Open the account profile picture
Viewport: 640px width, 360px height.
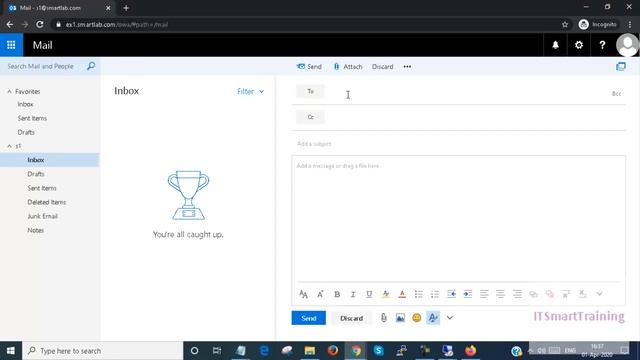(627, 45)
